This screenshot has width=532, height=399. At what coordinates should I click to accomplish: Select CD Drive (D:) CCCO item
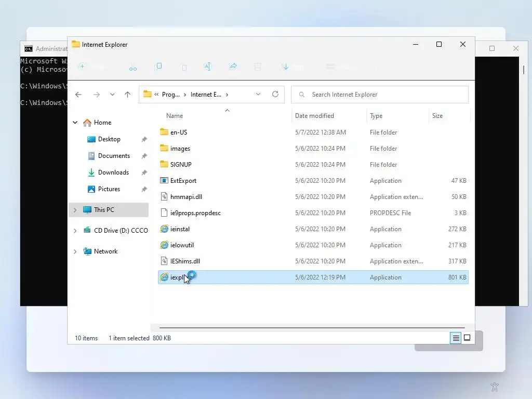click(121, 230)
